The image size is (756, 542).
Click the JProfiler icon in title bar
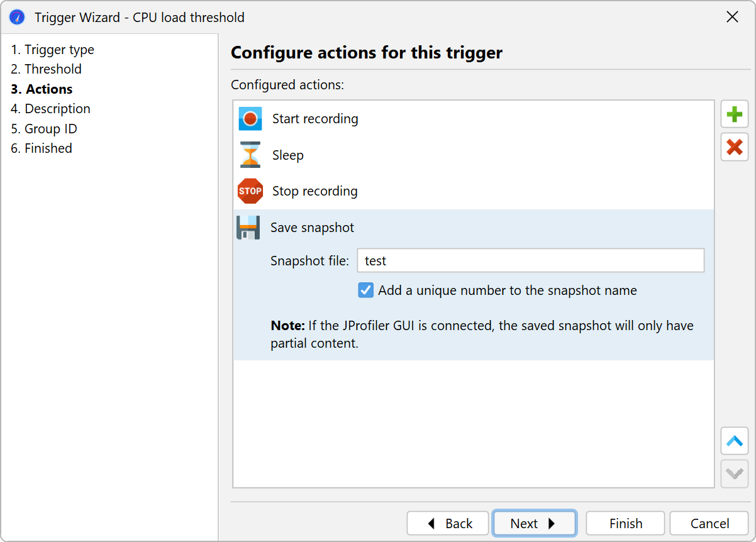coord(17,17)
